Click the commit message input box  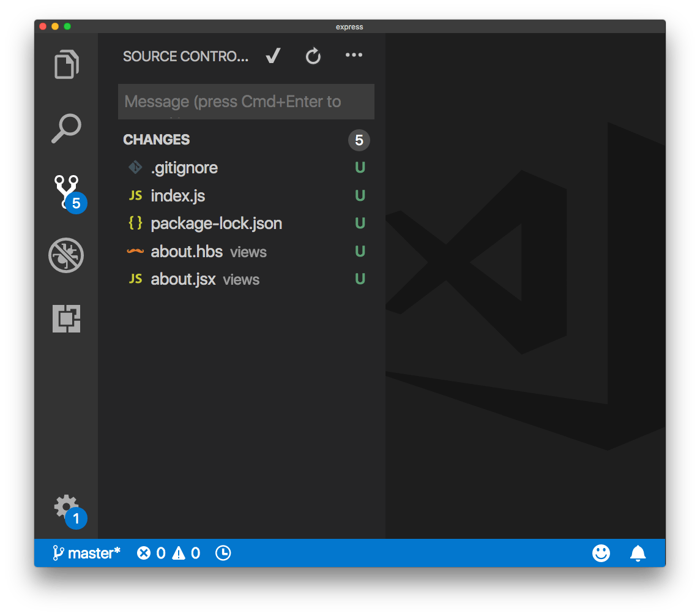tap(245, 102)
